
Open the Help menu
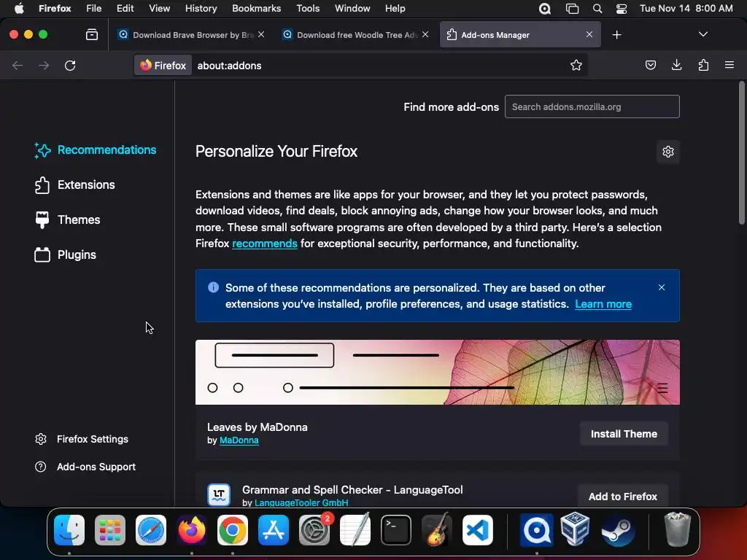(x=395, y=8)
